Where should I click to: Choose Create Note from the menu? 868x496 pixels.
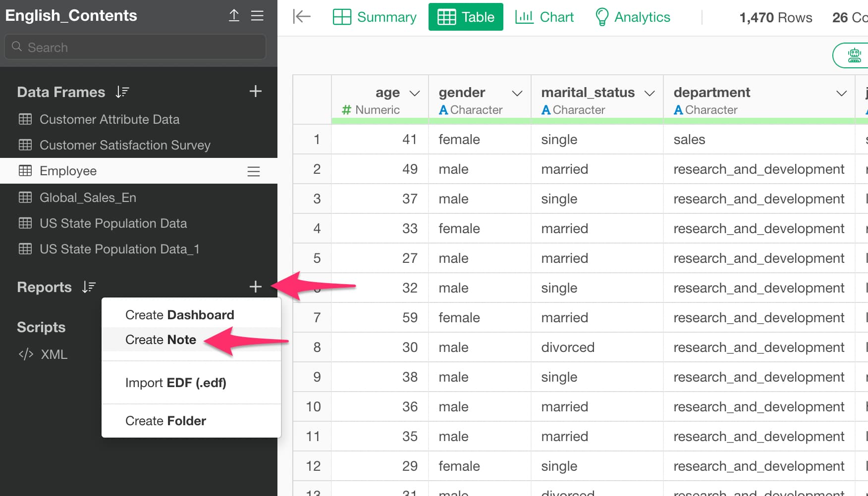pos(161,340)
